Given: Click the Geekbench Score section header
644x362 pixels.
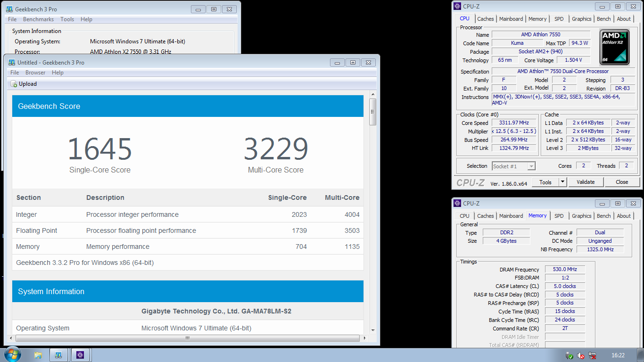Looking at the screenshot, I should coord(188,106).
